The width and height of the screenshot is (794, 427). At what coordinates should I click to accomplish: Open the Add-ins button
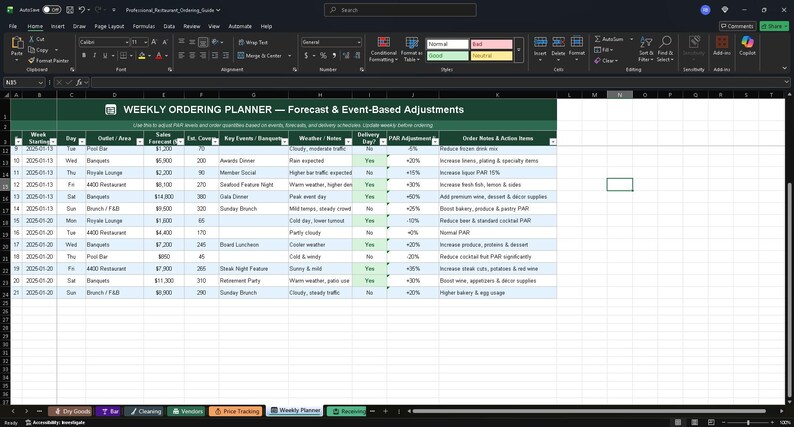722,45
